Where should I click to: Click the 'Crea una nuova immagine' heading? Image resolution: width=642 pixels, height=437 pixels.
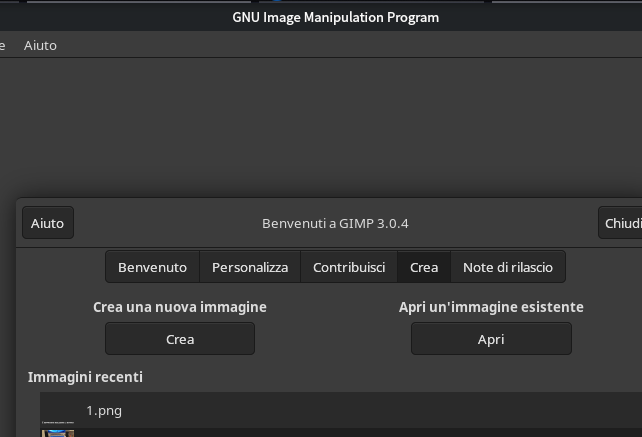click(x=180, y=307)
